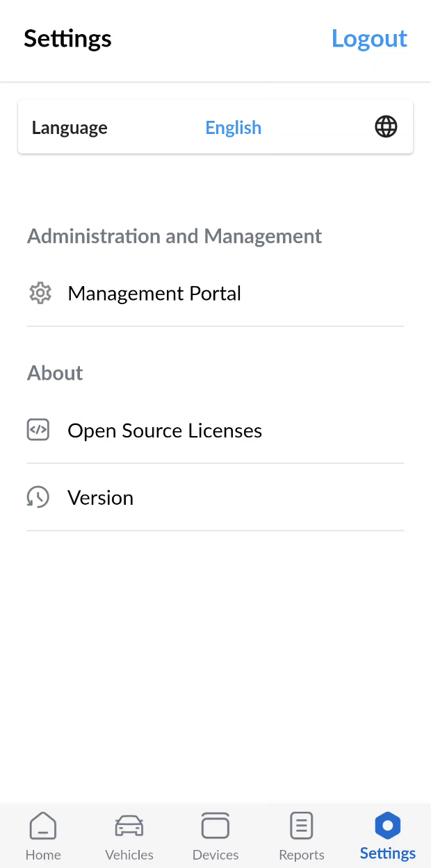Switch to the Devices tab label
This screenshot has width=431, height=868.
(215, 855)
